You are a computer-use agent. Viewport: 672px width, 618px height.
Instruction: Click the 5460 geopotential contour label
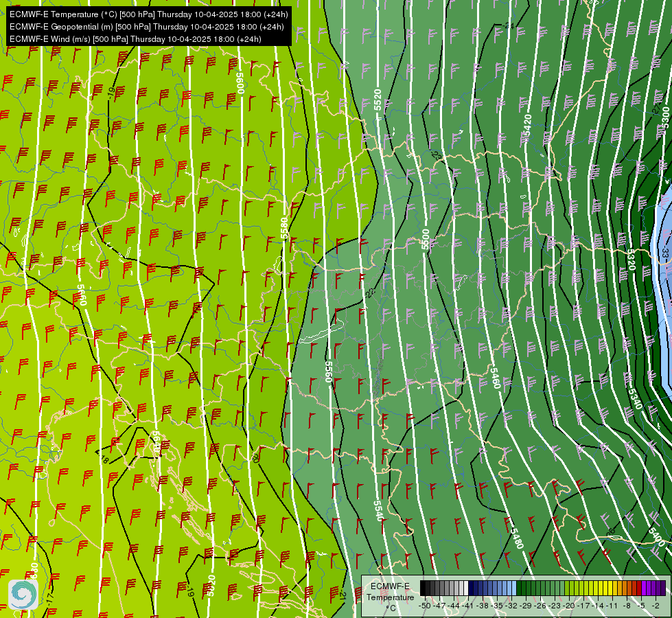coord(495,378)
